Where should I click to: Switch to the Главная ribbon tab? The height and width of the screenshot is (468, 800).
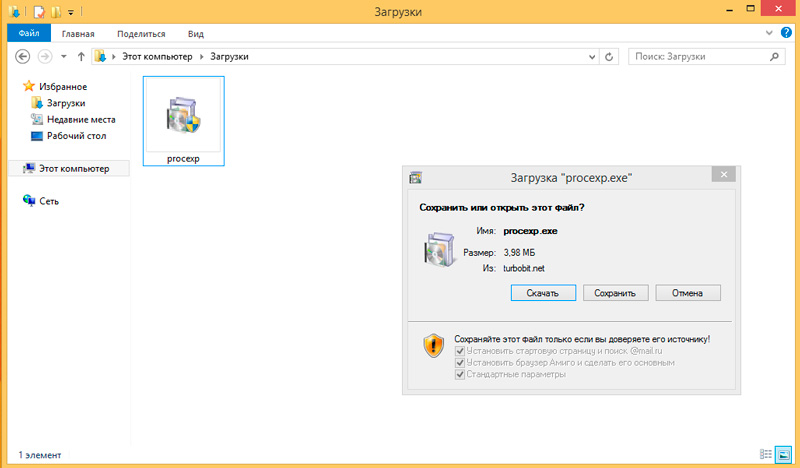tap(78, 34)
